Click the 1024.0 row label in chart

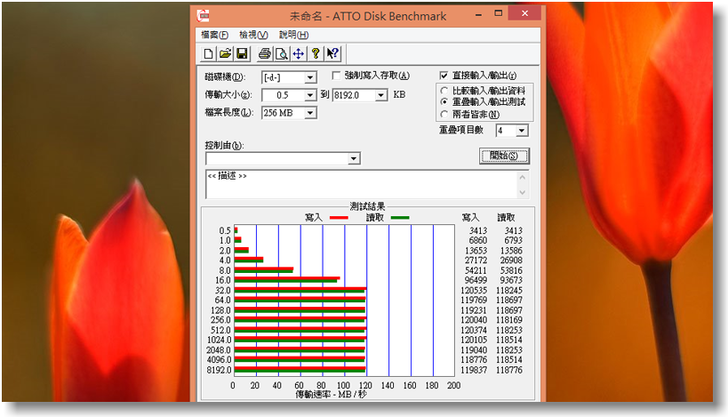pos(219,340)
